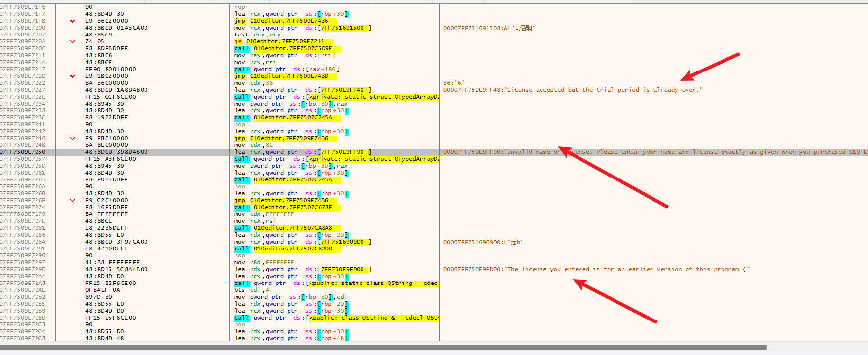Select the mov edx,36 instruction
Screen dimensions: 868x355
click(x=253, y=83)
